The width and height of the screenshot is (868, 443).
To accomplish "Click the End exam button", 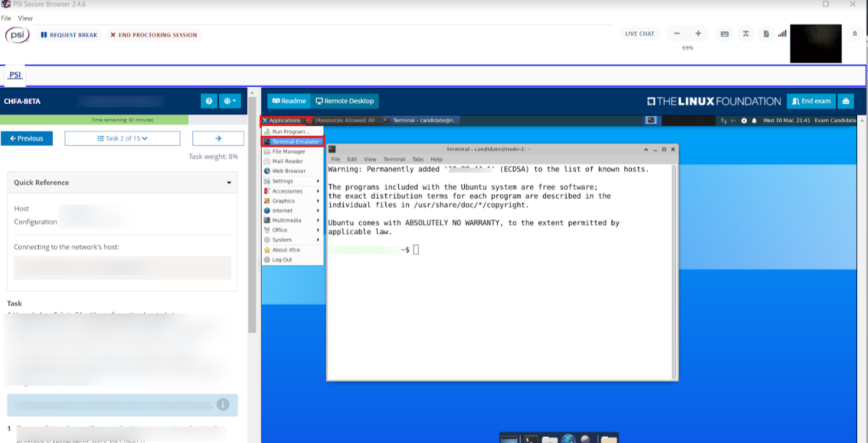I will click(x=811, y=101).
